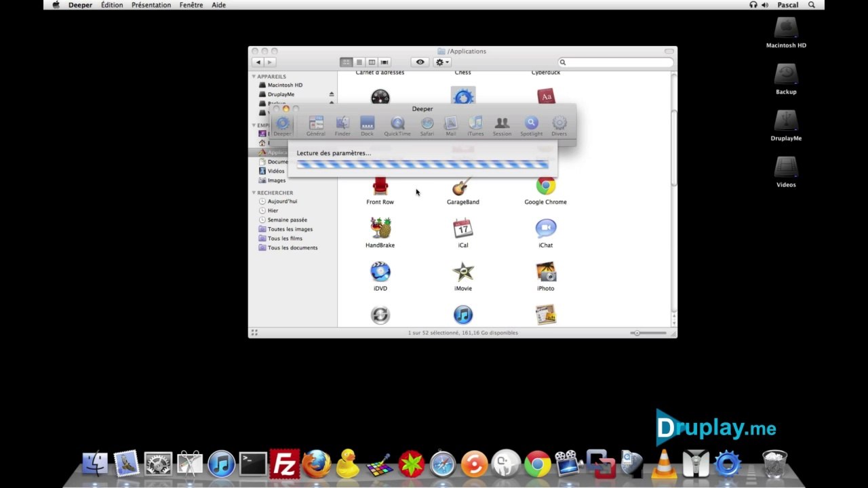Select the Dock pane in Deeper
The width and height of the screenshot is (868, 488).
367,125
